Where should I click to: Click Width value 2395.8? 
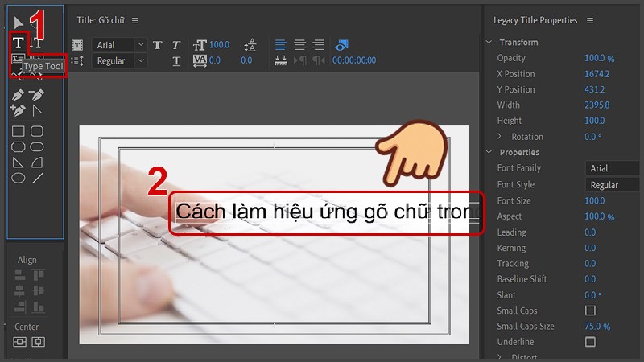click(x=597, y=105)
